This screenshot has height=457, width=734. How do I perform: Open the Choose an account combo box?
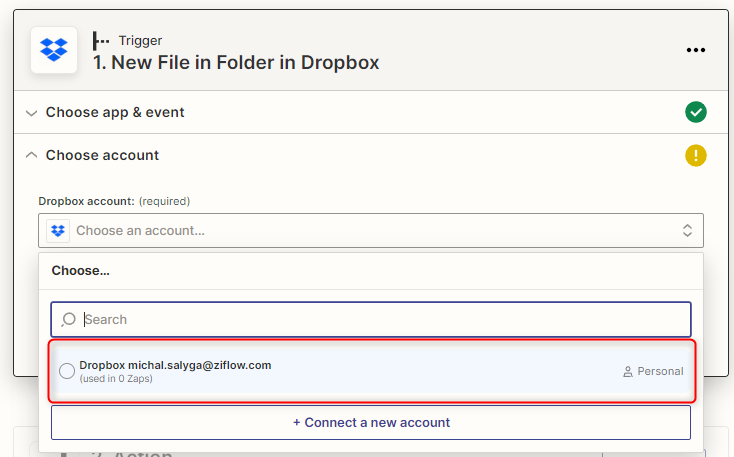pyautogui.click(x=370, y=231)
